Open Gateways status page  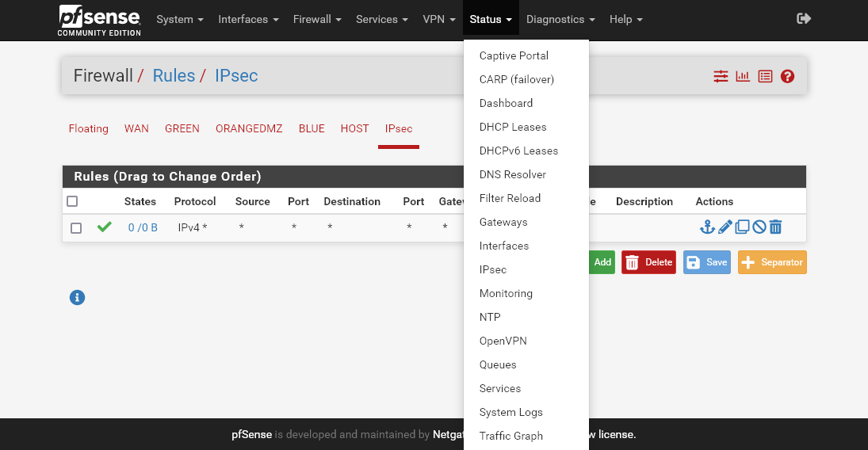pos(526,223)
